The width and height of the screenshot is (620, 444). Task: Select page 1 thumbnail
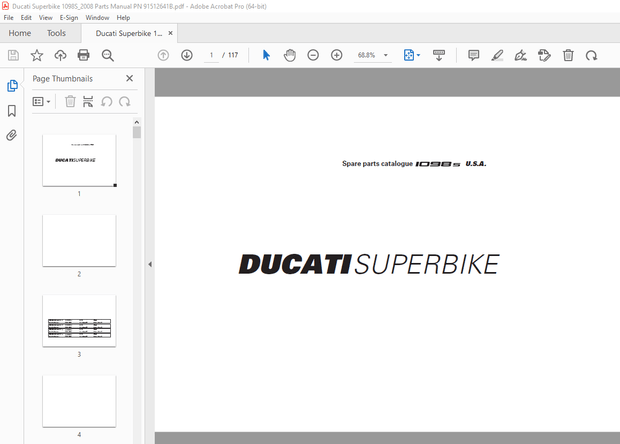79,161
